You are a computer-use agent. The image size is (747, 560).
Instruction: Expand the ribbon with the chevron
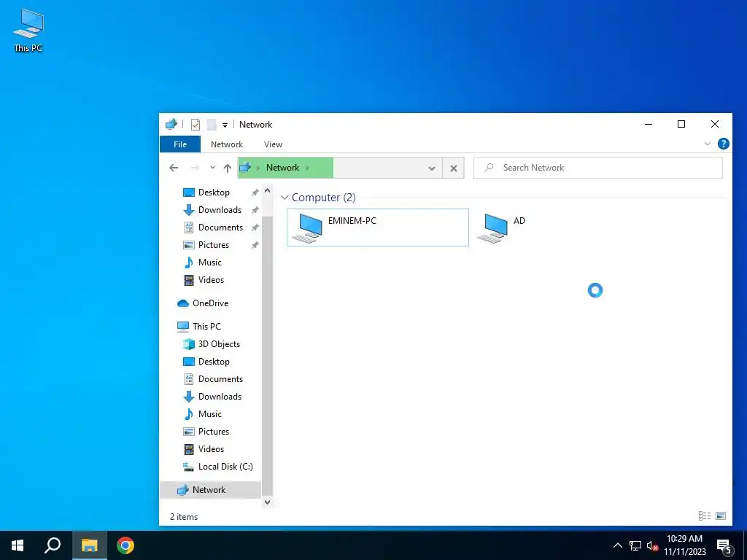pyautogui.click(x=708, y=144)
